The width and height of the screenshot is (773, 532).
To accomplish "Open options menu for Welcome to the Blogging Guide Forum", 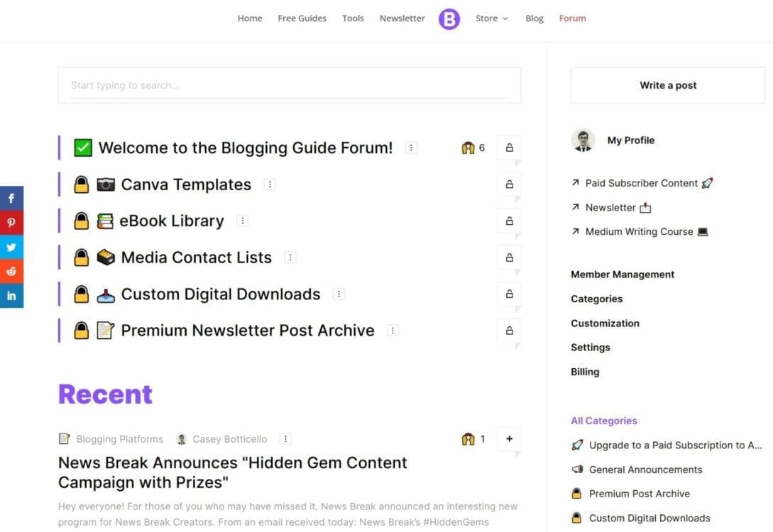I will 411,148.
